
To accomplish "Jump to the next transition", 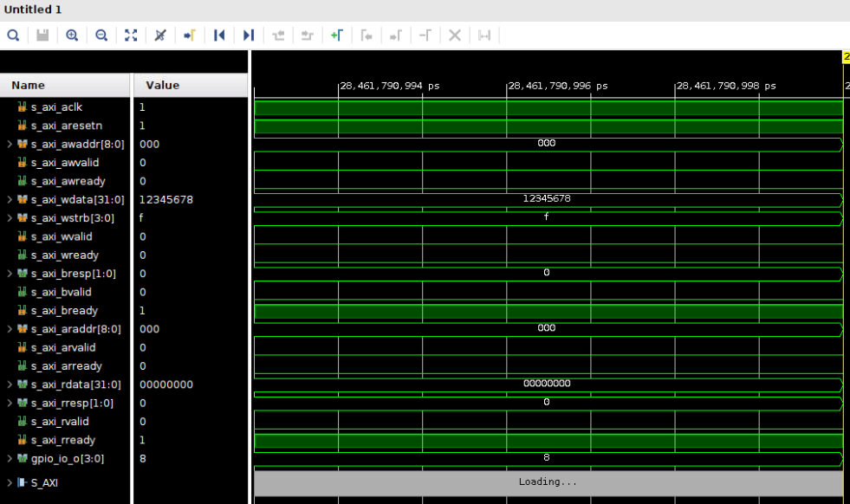I will 308,36.
